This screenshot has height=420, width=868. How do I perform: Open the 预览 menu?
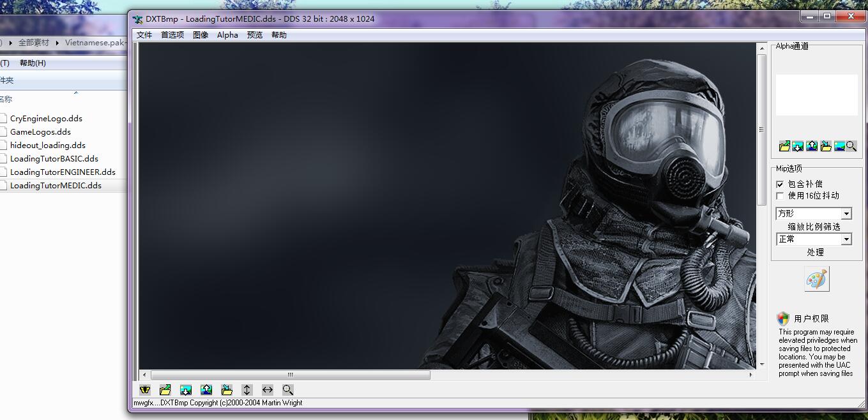tap(255, 35)
